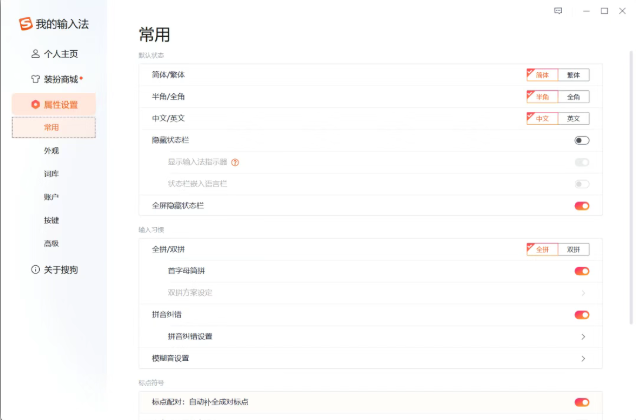The height and width of the screenshot is (420, 636).
Task: Click the 关于搜狗 info icon
Action: [36, 270]
